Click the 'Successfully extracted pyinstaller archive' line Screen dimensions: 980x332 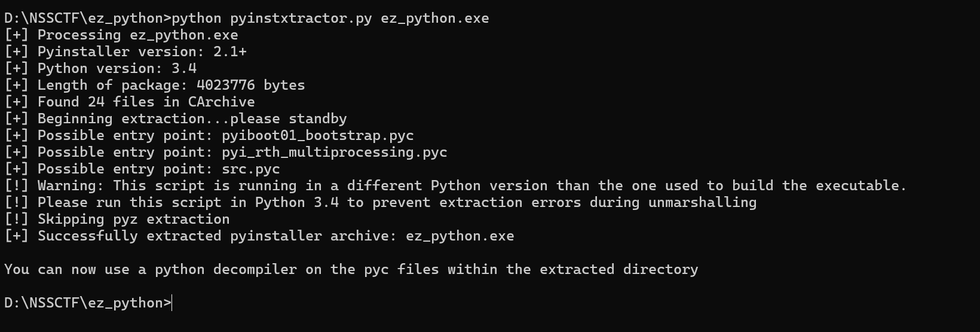click(259, 236)
